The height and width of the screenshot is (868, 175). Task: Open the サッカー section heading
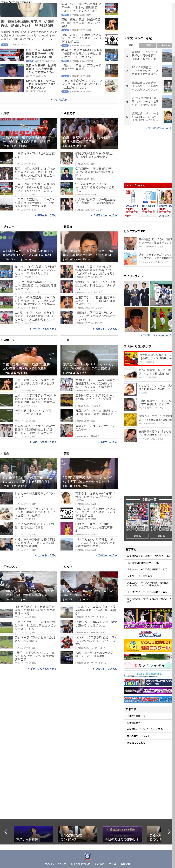coord(9,227)
